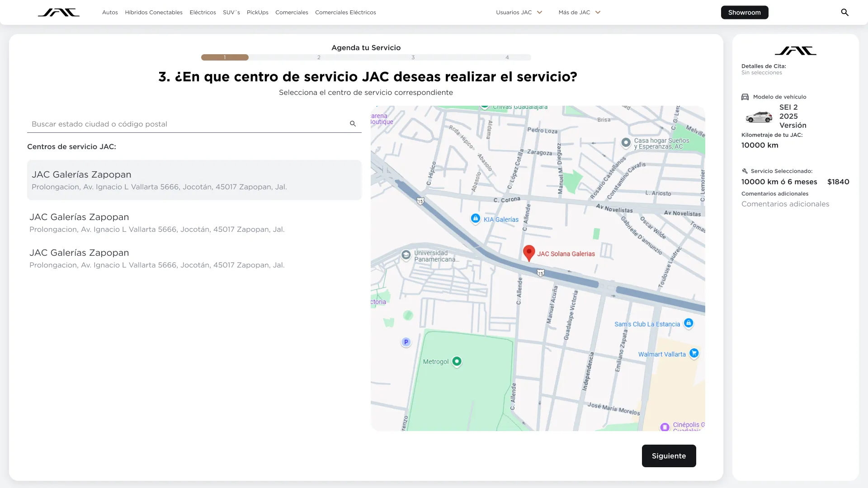
Task: Expand the Usuarios JAC dropdown
Action: click(519, 12)
